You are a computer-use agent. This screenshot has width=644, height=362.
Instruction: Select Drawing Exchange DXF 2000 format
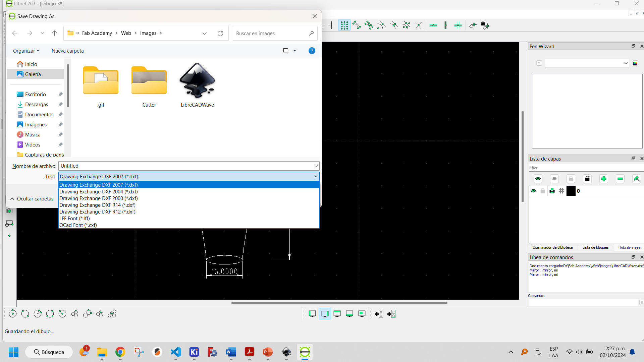click(189, 198)
